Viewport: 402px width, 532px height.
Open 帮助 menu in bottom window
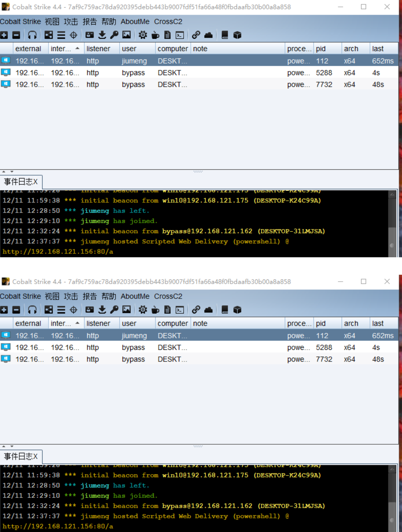click(x=109, y=296)
